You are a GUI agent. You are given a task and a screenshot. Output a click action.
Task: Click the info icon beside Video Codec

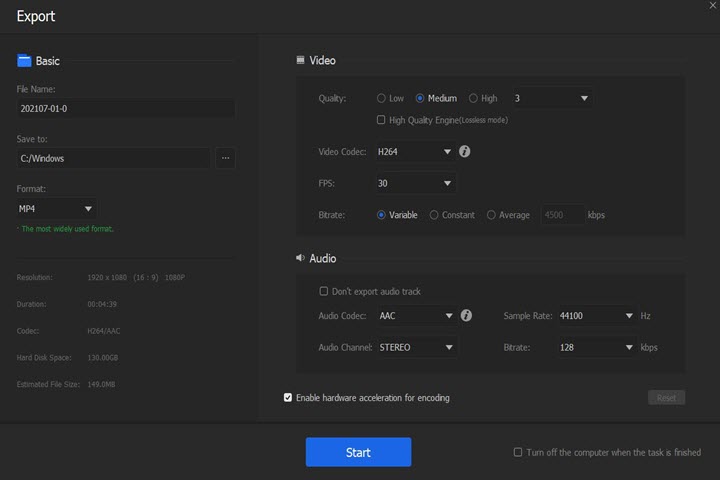pyautogui.click(x=465, y=153)
